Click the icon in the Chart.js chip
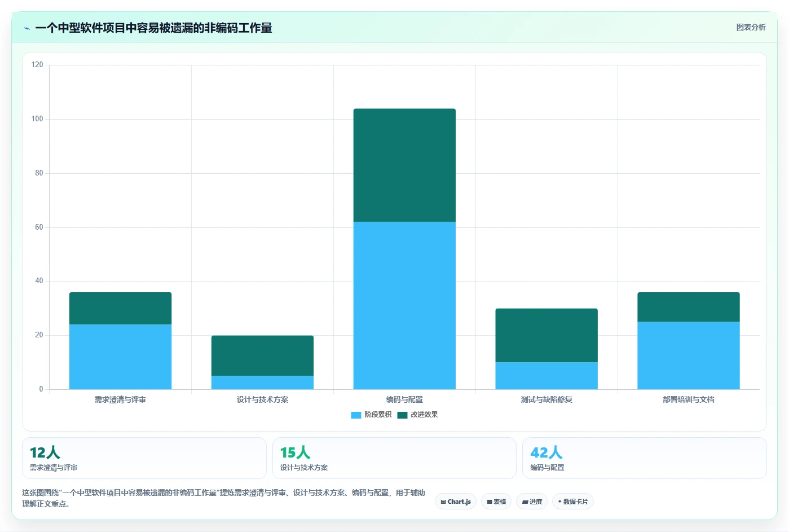This screenshot has height=532, width=789. tap(443, 502)
